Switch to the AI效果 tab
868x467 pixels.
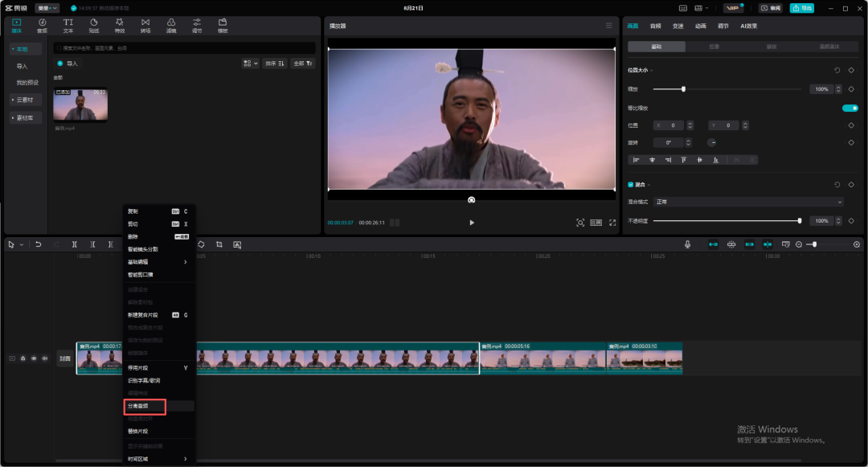pos(749,26)
